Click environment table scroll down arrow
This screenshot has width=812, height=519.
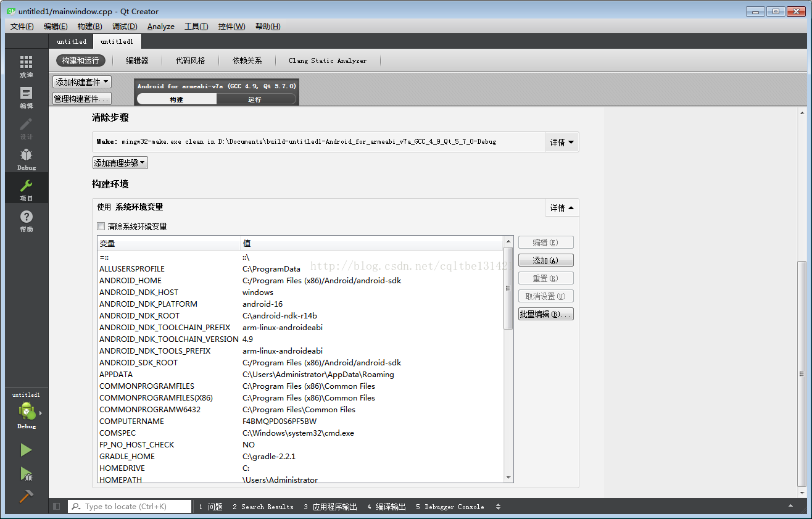[x=508, y=478]
